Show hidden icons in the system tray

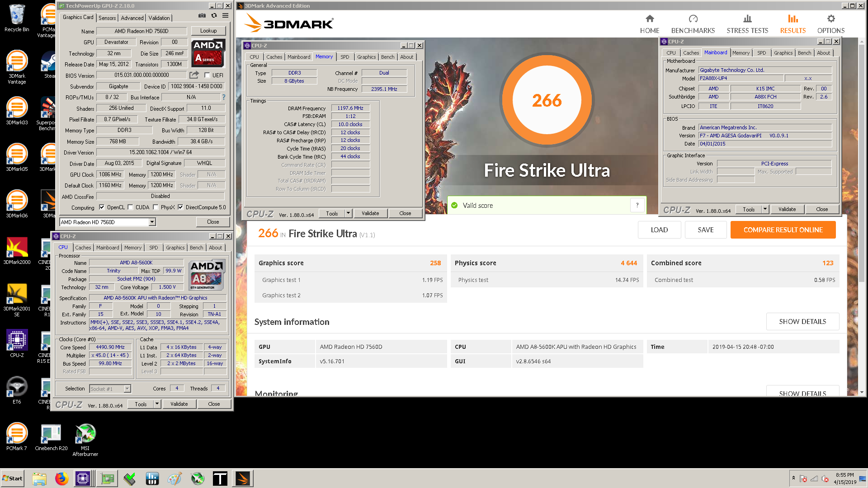793,478
